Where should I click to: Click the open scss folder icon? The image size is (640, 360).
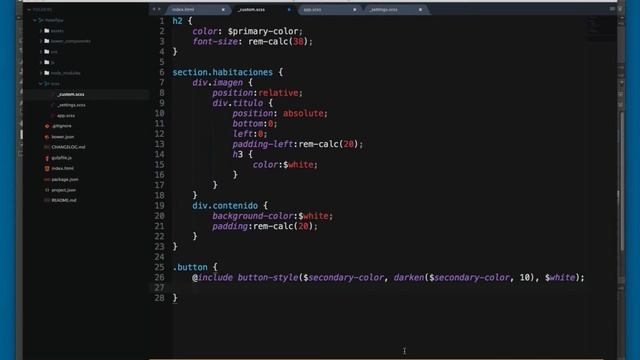click(47, 84)
